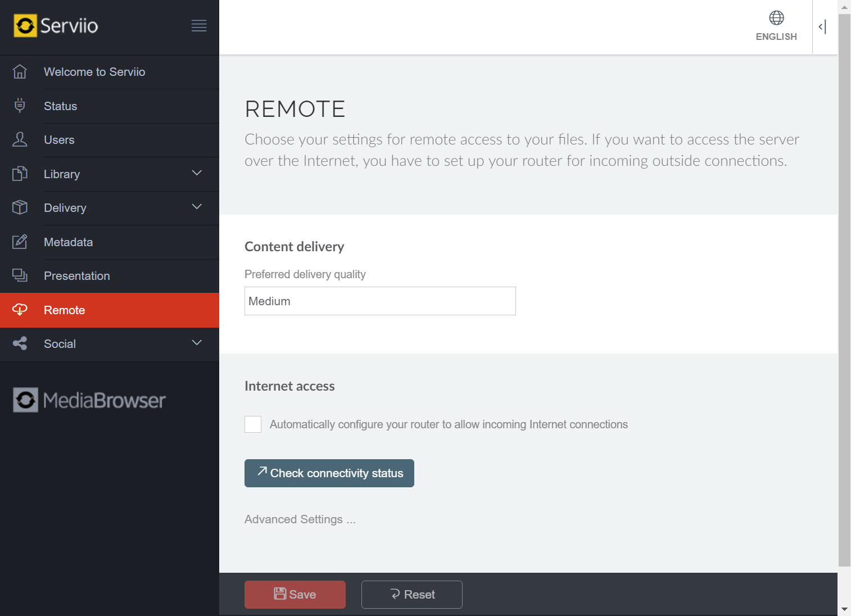Enable automatic router configuration checkbox
Viewport: 851px width, 616px height.
253,424
